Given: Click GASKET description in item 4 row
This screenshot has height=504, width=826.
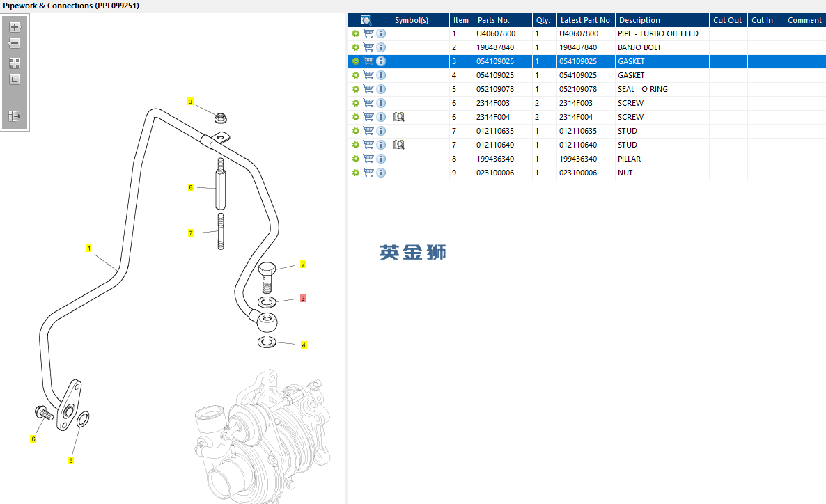Looking at the screenshot, I should [x=631, y=75].
